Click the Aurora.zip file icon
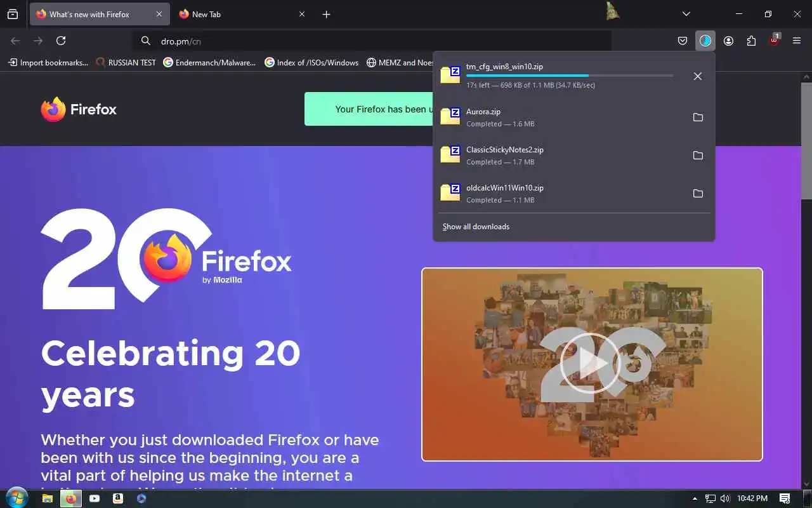The height and width of the screenshot is (508, 812). point(450,116)
